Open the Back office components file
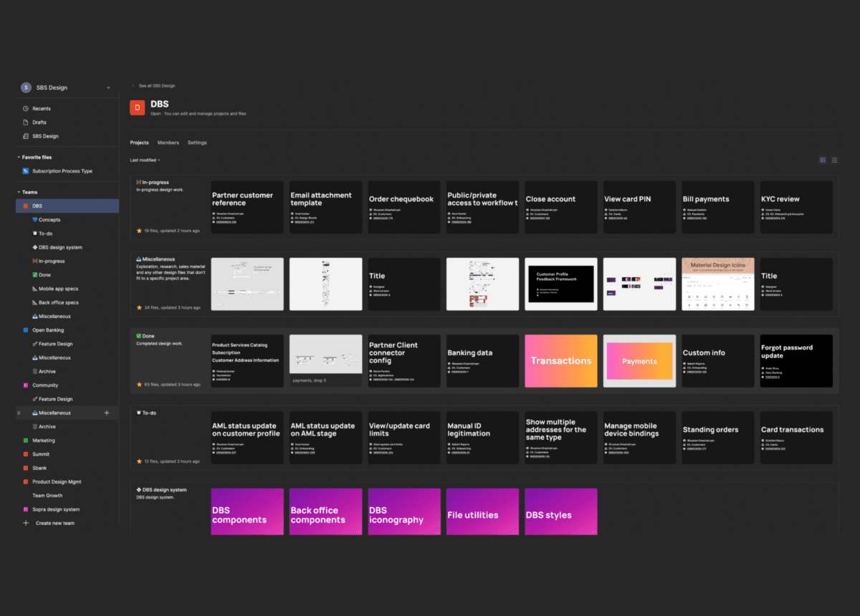This screenshot has width=860, height=616. coord(326,511)
